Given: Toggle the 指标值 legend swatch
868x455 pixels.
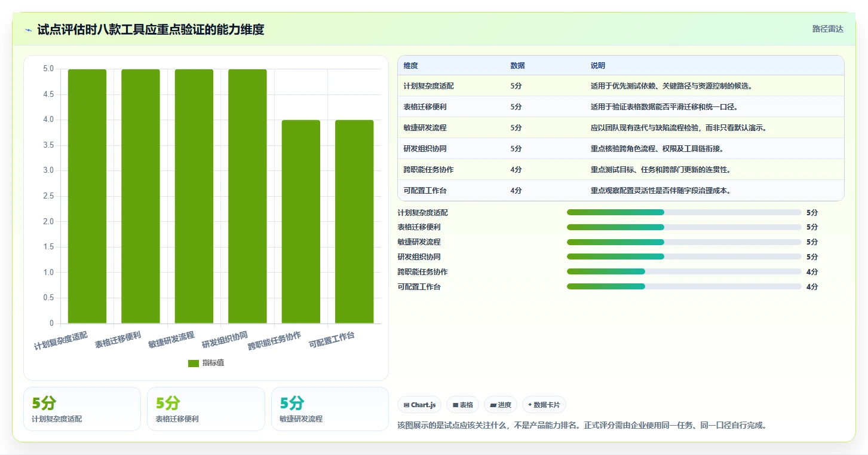Looking at the screenshot, I should click(x=193, y=363).
